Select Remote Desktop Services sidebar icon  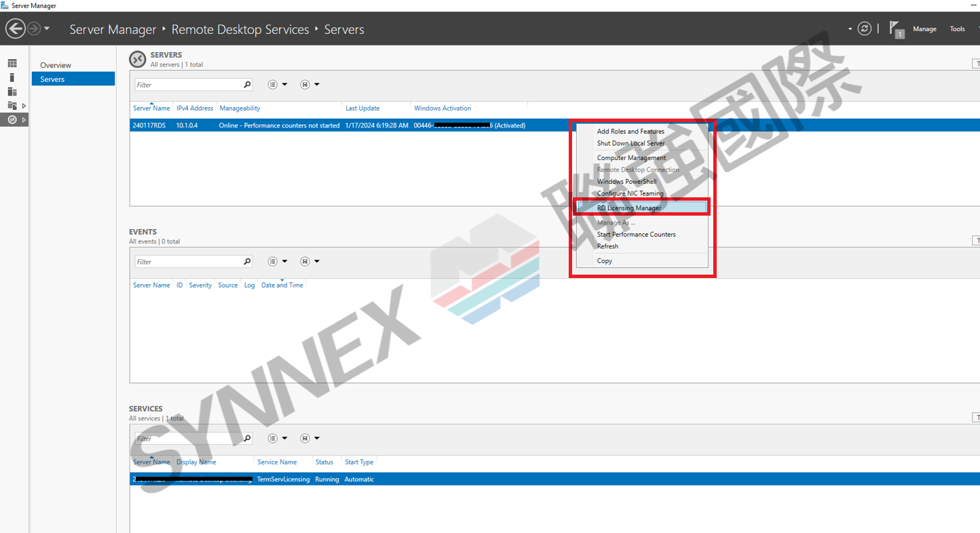pos(12,119)
